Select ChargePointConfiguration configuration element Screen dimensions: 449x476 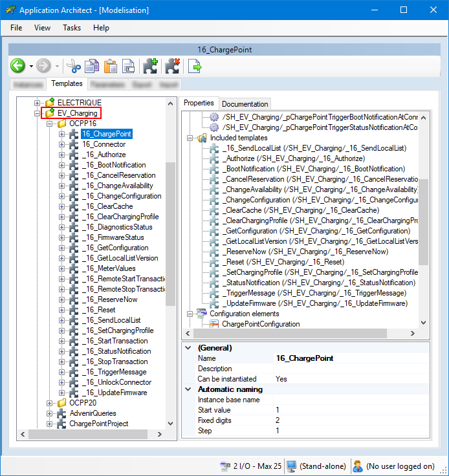[x=261, y=324]
